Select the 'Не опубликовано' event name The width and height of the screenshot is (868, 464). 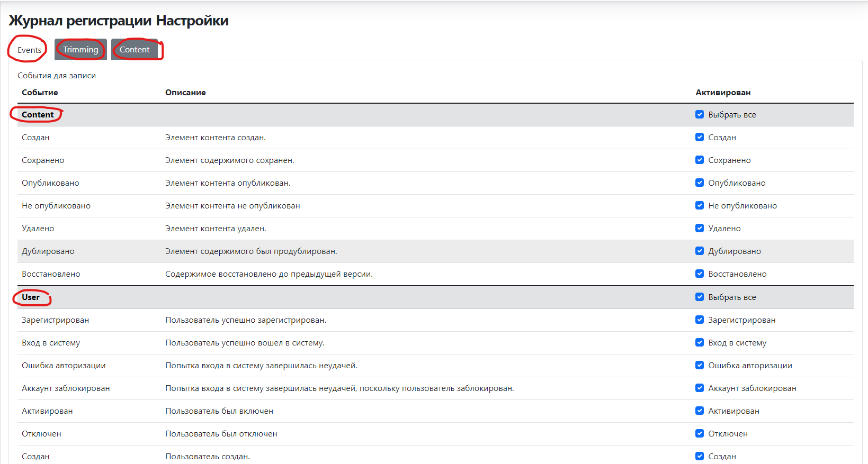56,206
